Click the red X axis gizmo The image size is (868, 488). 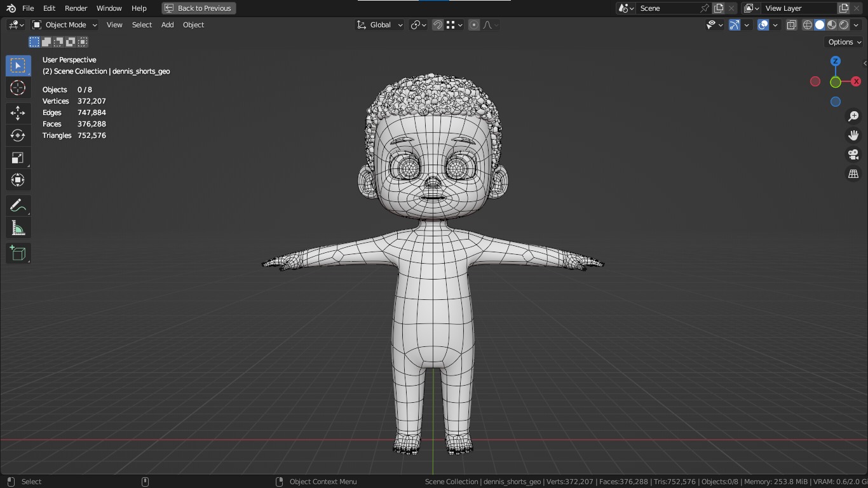coord(856,81)
